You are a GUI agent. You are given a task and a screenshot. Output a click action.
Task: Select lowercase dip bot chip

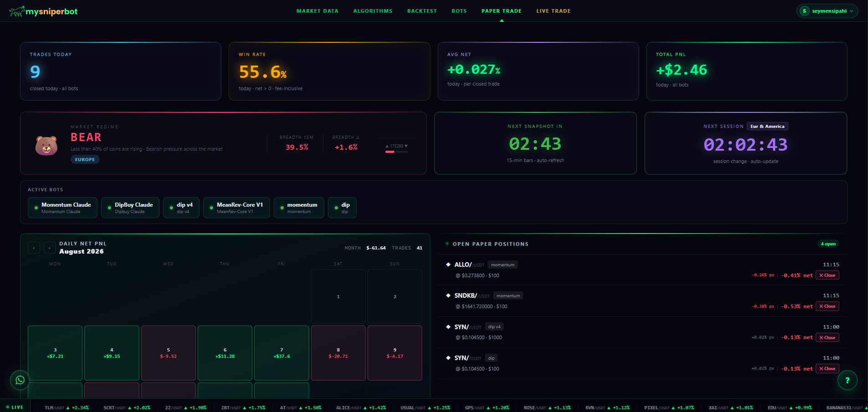tap(342, 208)
